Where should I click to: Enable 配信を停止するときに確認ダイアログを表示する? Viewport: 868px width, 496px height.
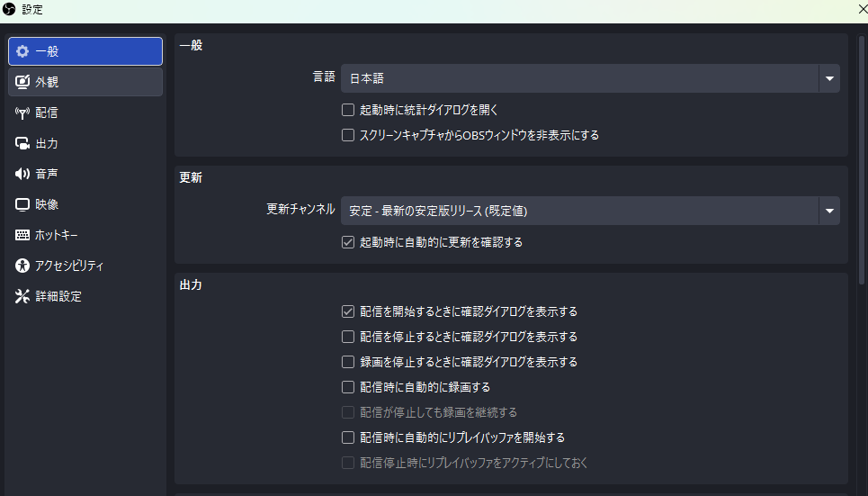347,337
